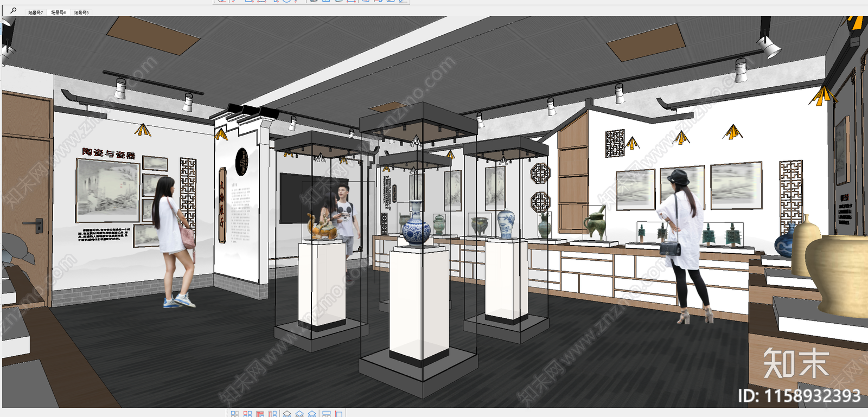Click the layers icon with blue top layer

299,414
